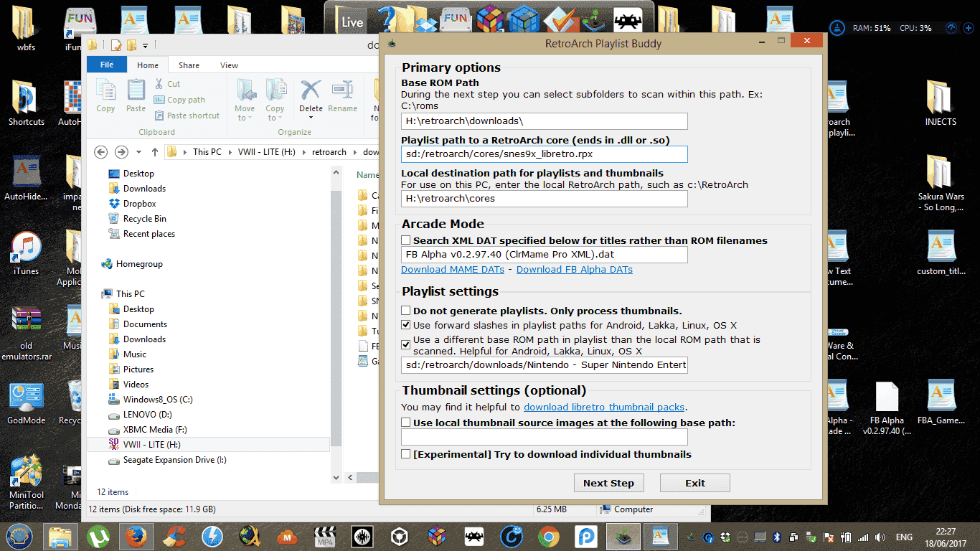Viewport: 980px width, 551px height.
Task: Click the Exit button
Action: pos(695,483)
